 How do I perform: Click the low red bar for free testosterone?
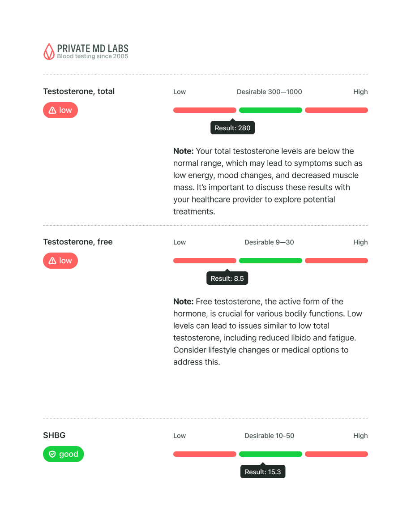[x=205, y=261]
